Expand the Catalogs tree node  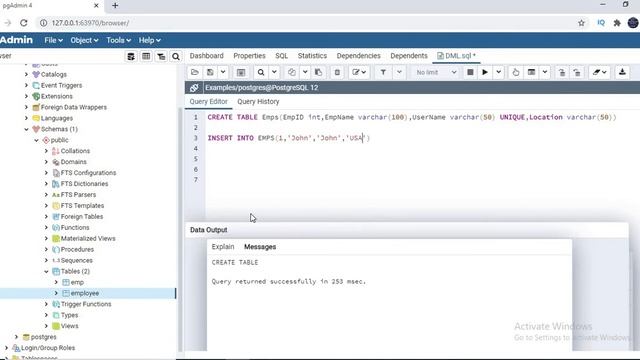point(27,75)
